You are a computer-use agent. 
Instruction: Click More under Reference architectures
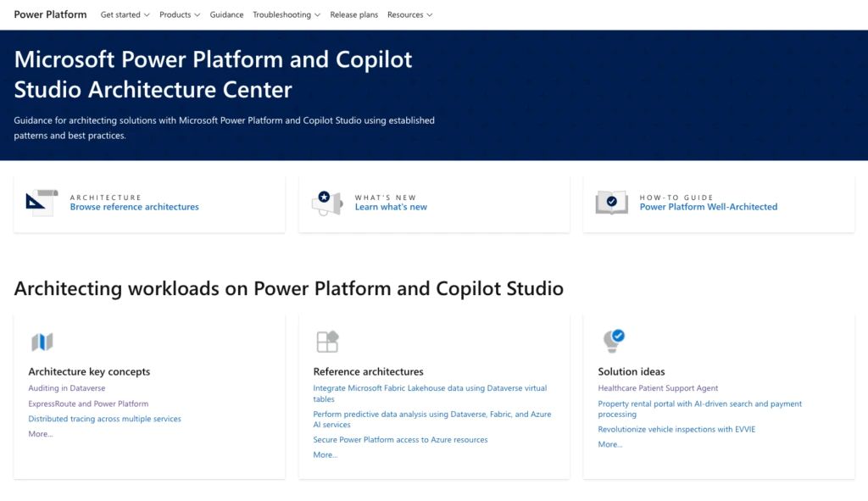click(x=325, y=455)
